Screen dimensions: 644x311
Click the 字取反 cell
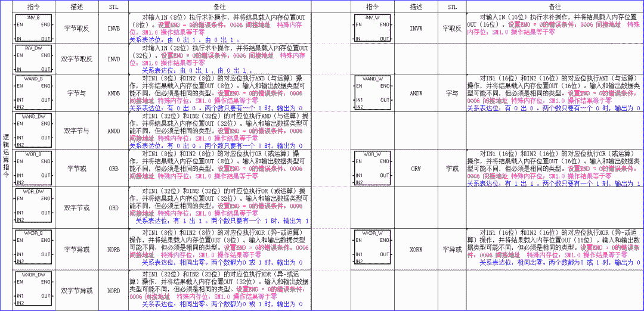coord(452,29)
